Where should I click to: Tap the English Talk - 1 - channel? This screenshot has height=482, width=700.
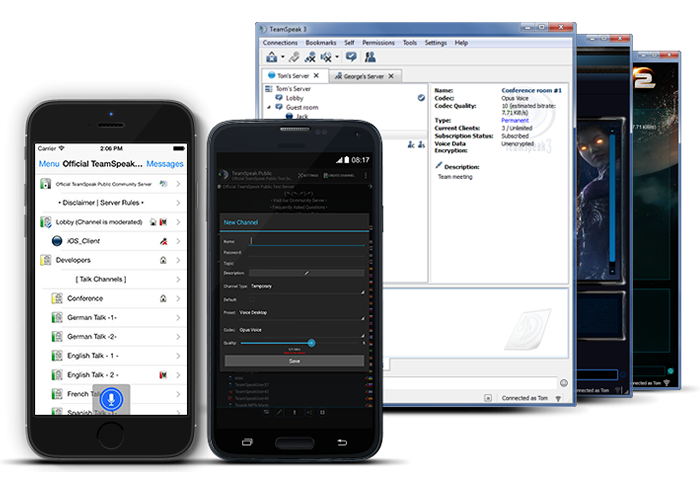pos(111,356)
